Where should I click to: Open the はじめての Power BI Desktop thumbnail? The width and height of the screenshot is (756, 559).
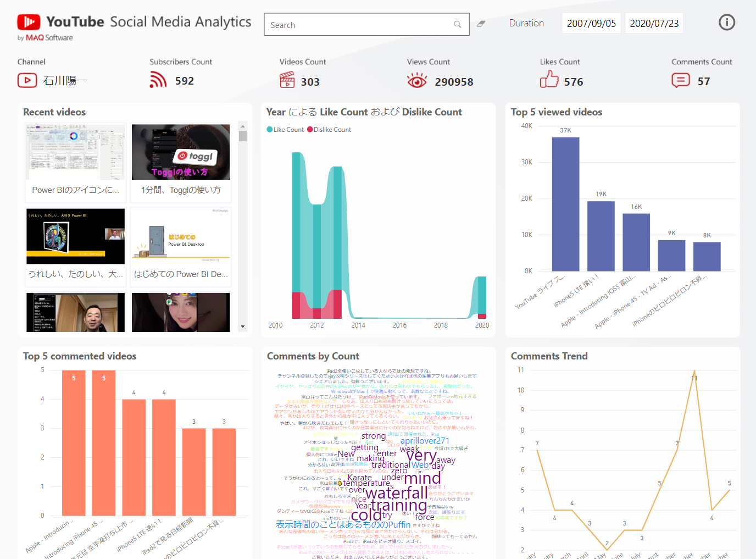181,236
